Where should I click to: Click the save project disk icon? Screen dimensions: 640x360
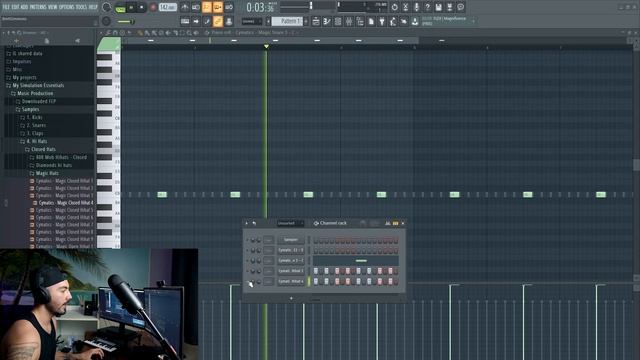tap(438, 7)
